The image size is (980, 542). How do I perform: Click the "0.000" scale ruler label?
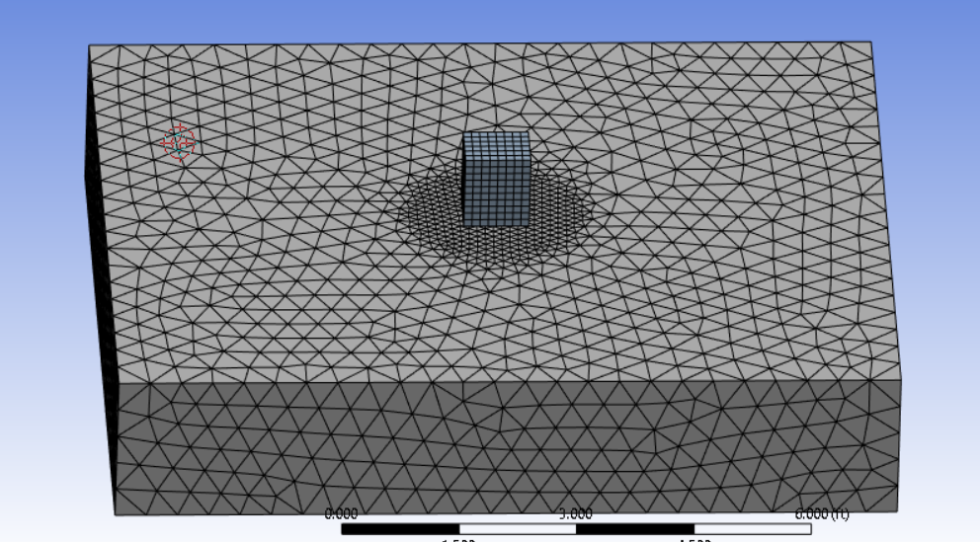(x=341, y=514)
